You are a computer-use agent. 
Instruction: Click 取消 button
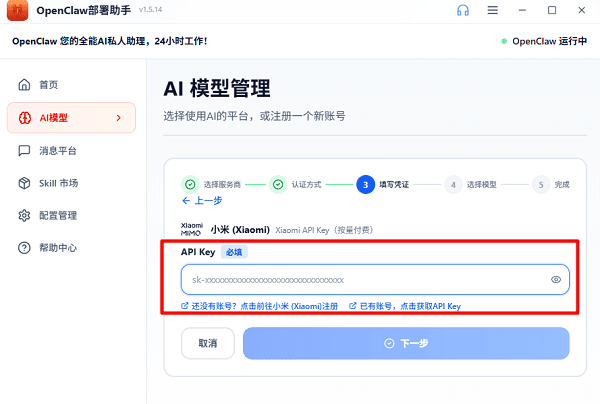tap(208, 343)
